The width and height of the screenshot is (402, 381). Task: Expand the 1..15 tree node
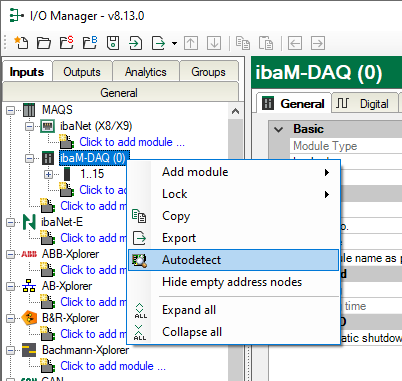[48, 174]
